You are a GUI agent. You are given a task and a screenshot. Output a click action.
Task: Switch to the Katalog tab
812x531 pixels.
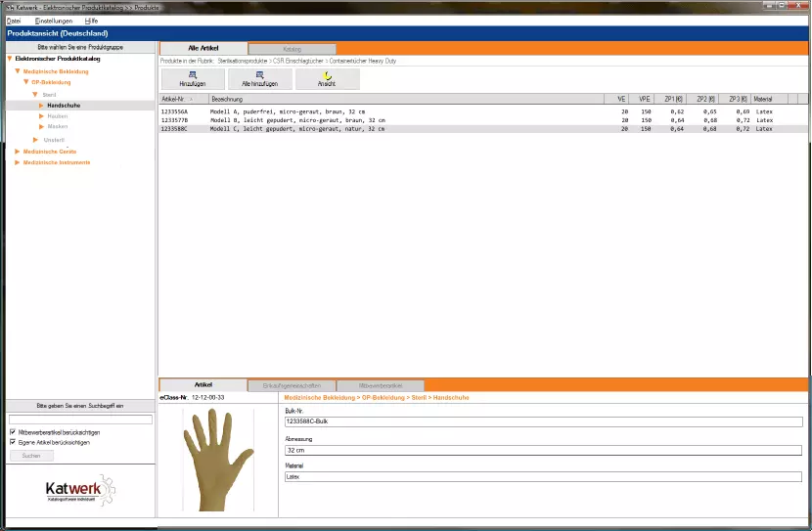[x=292, y=49]
